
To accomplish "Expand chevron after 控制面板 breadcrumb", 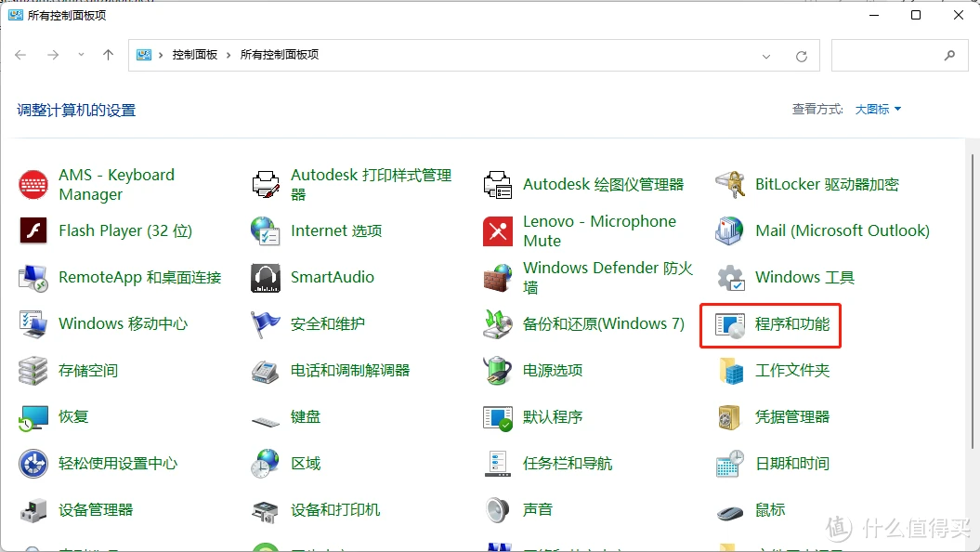I will (x=229, y=55).
